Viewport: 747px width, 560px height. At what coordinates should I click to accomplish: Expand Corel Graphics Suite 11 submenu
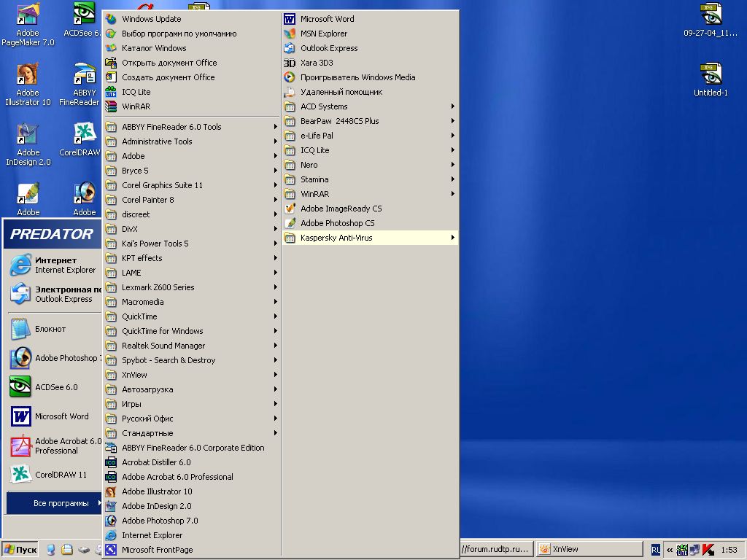click(x=192, y=185)
